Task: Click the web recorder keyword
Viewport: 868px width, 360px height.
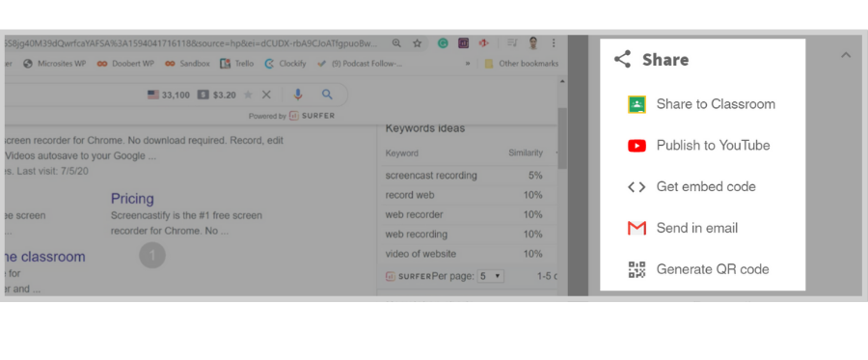Action: click(x=414, y=214)
